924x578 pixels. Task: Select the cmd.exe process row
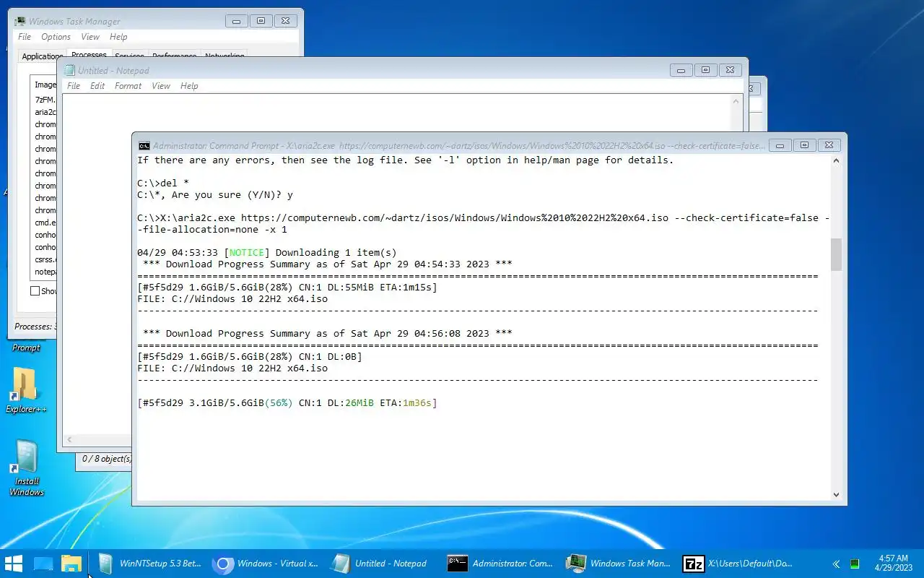(x=45, y=223)
